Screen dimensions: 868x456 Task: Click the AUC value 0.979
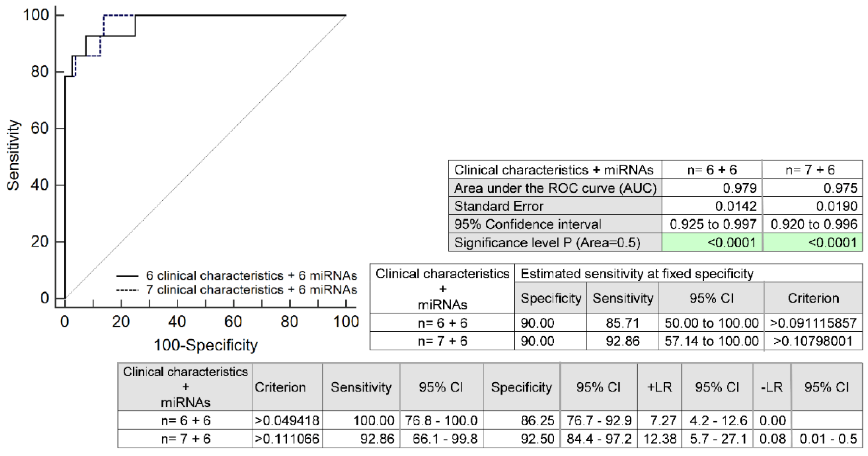pos(740,188)
